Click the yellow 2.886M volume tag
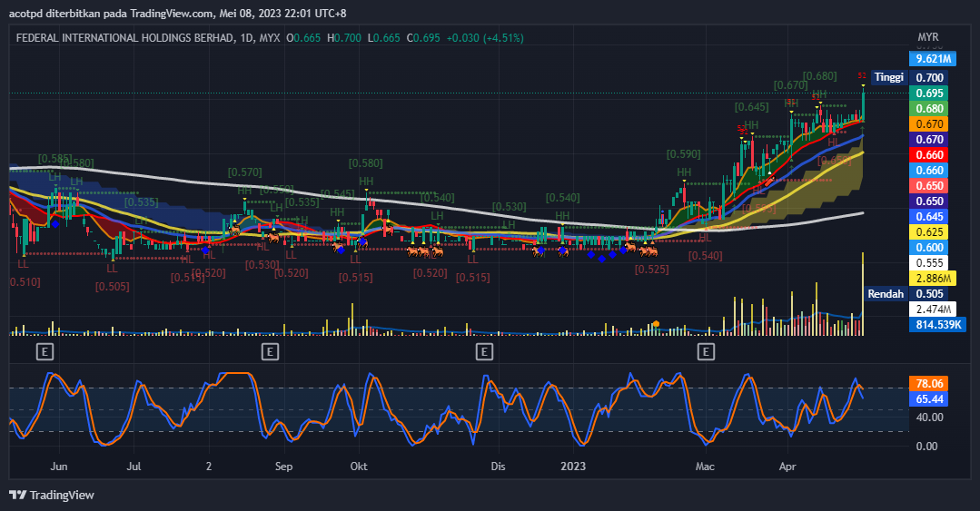 coord(933,279)
